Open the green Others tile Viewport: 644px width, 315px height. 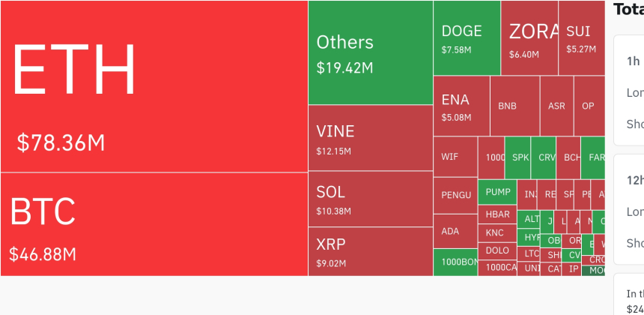pyautogui.click(x=370, y=52)
